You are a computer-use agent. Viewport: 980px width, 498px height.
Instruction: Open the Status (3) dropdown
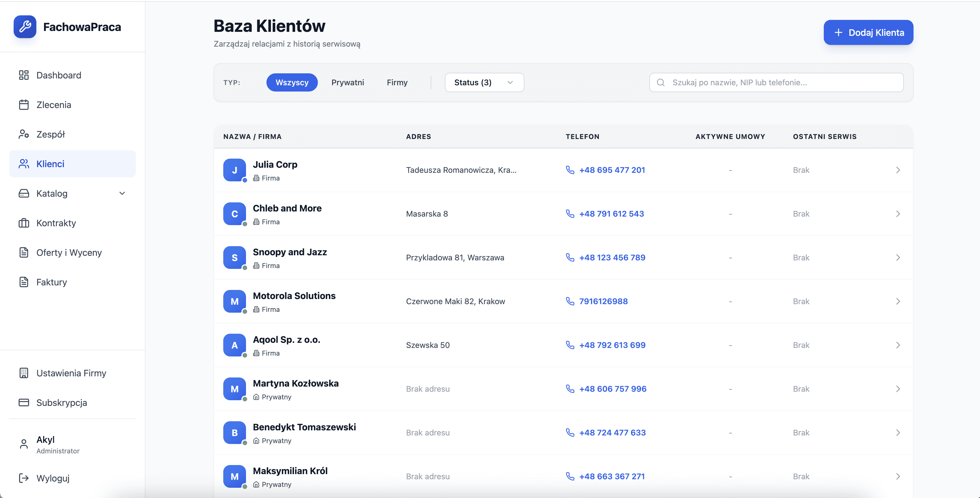pos(484,82)
